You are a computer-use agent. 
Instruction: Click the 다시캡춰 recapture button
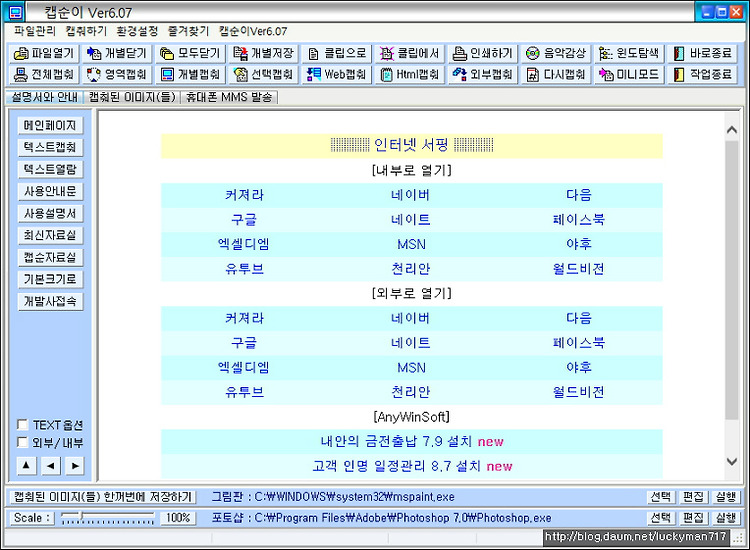coord(556,74)
